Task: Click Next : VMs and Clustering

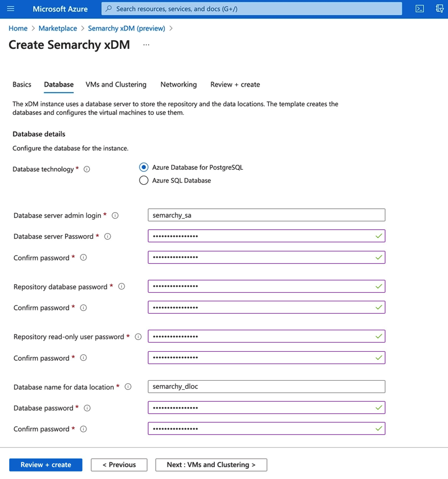Action: coord(211,465)
